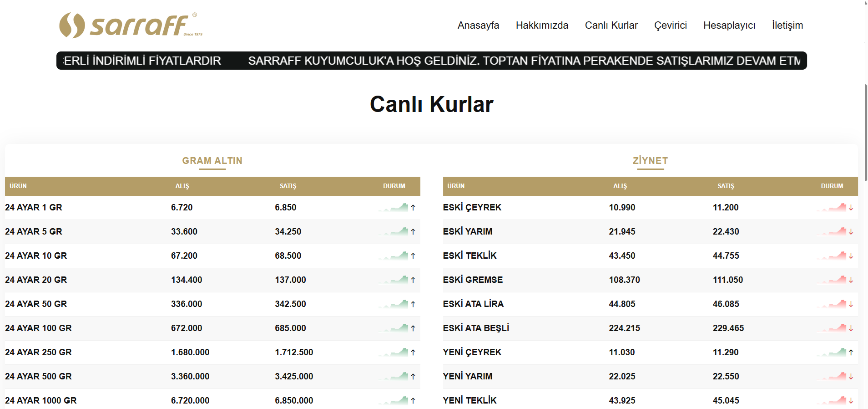
Task: Go to Hakkımızda page
Action: click(x=542, y=25)
